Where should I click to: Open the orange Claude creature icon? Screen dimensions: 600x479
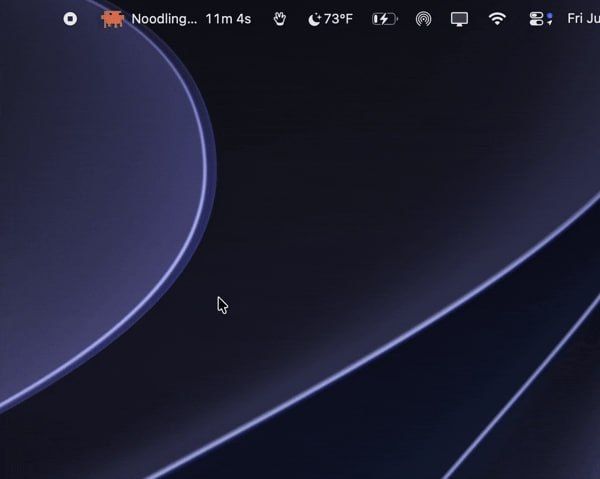(112, 19)
